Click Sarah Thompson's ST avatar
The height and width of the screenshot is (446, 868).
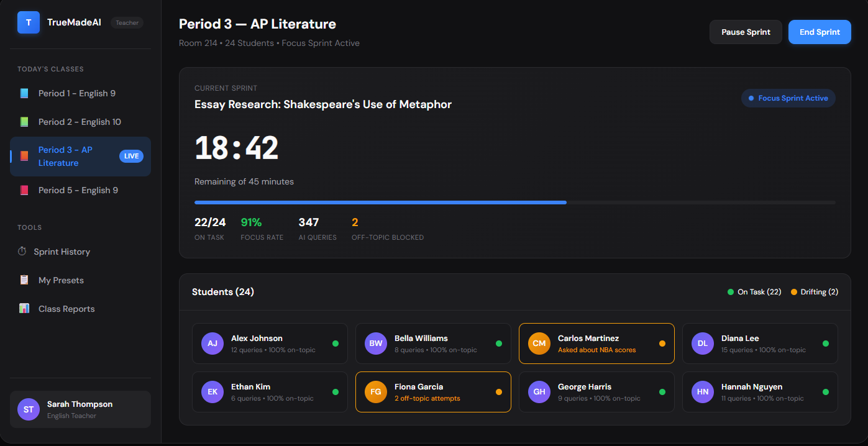29,409
